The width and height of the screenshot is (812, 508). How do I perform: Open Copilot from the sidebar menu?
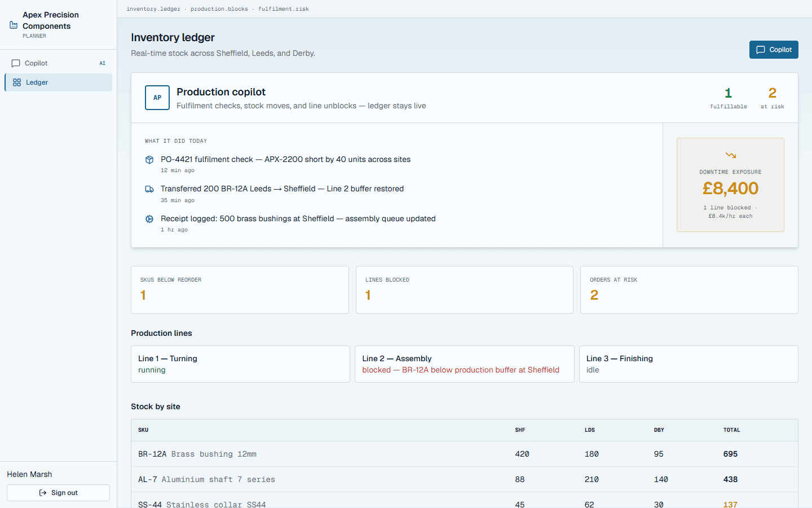point(58,63)
